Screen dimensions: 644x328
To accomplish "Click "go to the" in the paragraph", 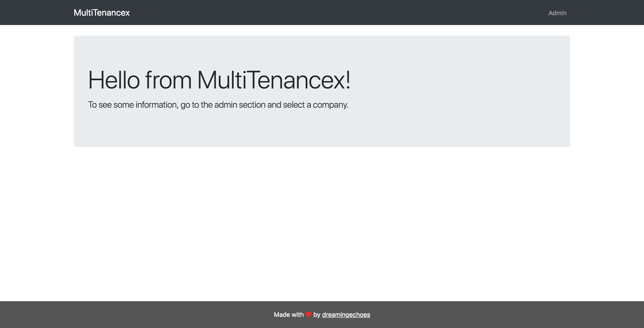I will point(197,105).
